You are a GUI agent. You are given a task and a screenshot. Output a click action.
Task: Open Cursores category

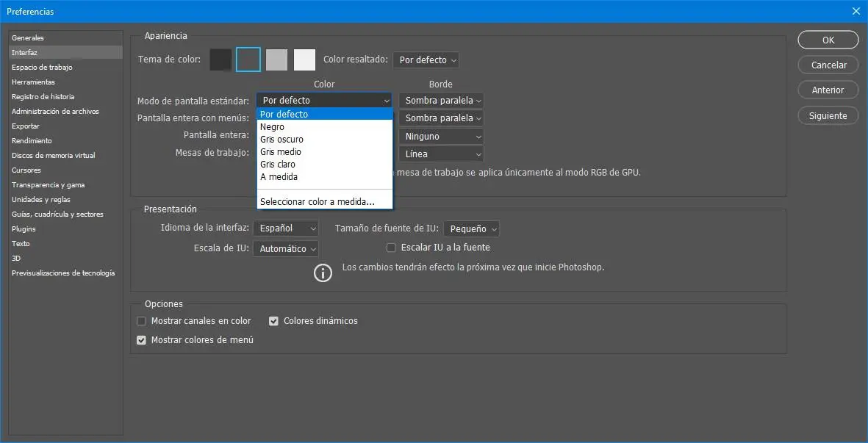coord(66,170)
